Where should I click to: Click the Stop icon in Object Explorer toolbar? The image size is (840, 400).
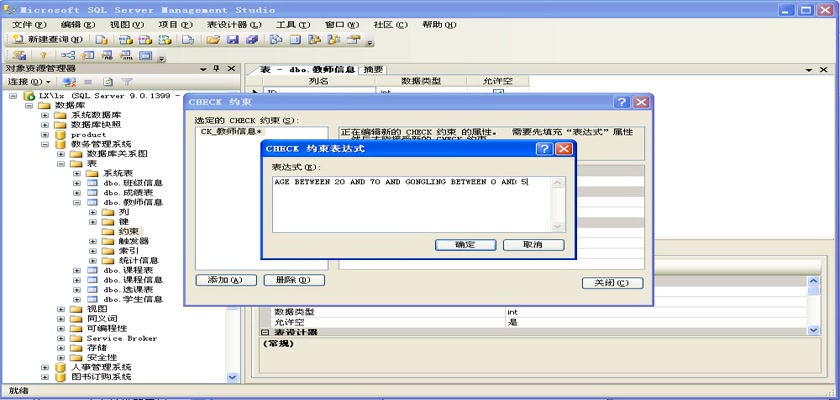click(88, 82)
